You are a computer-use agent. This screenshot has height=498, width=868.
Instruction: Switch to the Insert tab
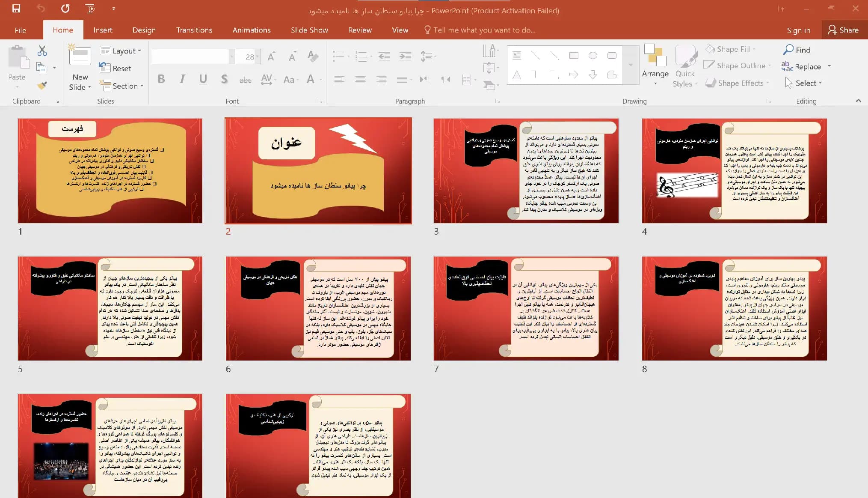pyautogui.click(x=103, y=30)
